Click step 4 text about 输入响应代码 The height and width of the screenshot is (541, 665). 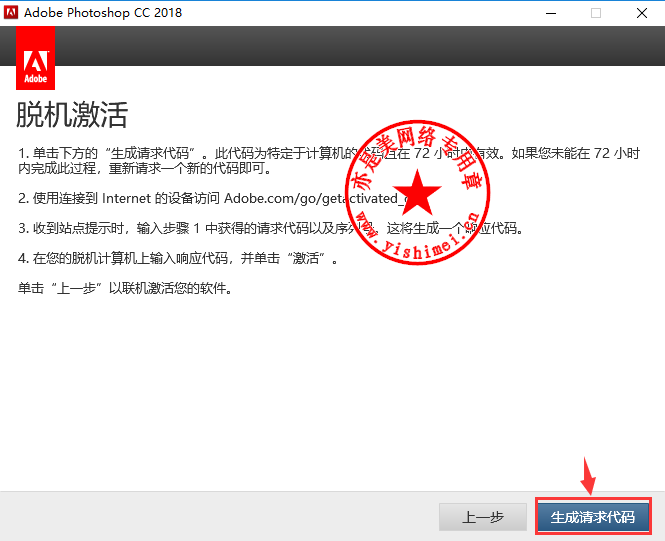(x=178, y=258)
